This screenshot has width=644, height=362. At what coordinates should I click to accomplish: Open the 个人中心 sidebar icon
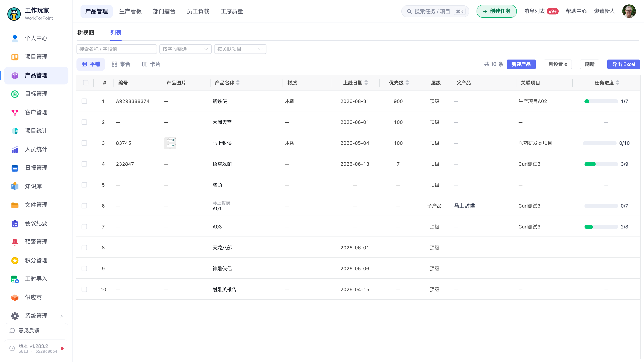(x=15, y=38)
